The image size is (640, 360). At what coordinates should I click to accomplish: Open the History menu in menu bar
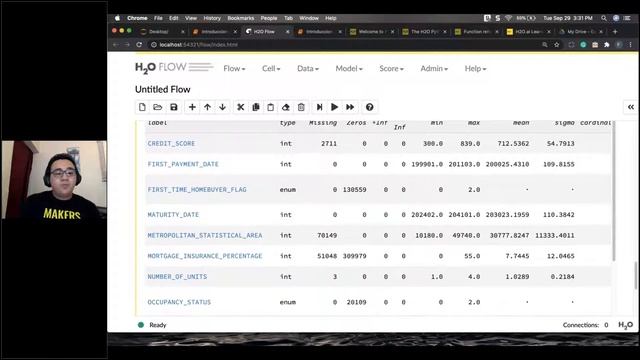click(x=212, y=18)
